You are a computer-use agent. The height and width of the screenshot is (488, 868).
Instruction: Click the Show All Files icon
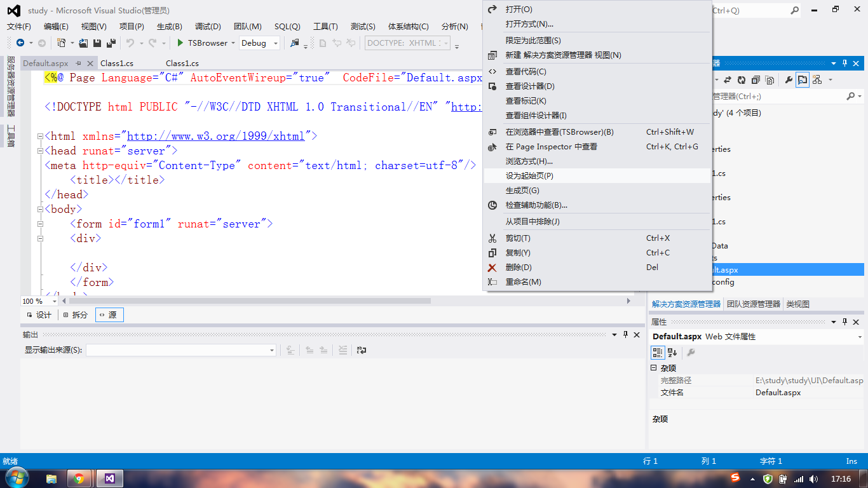click(770, 79)
